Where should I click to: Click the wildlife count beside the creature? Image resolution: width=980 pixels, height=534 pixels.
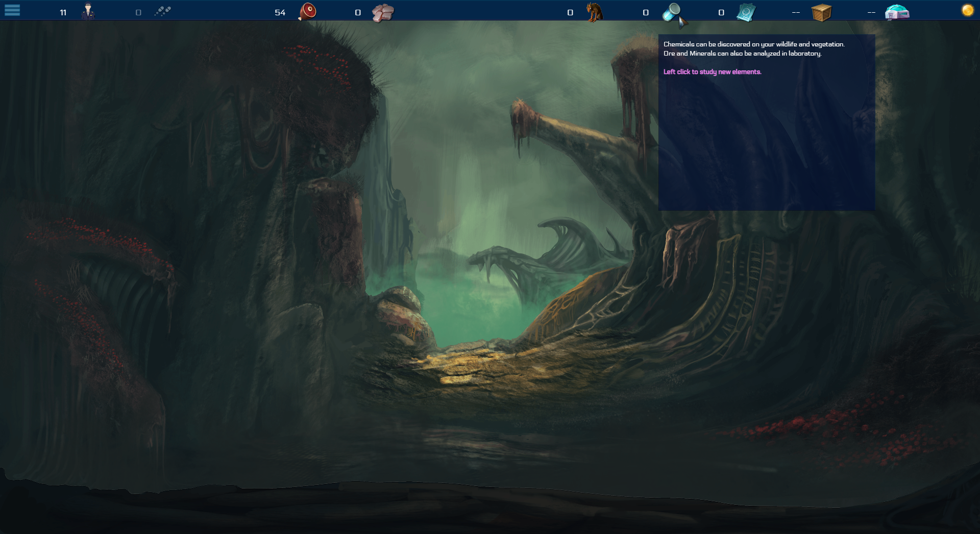click(570, 12)
